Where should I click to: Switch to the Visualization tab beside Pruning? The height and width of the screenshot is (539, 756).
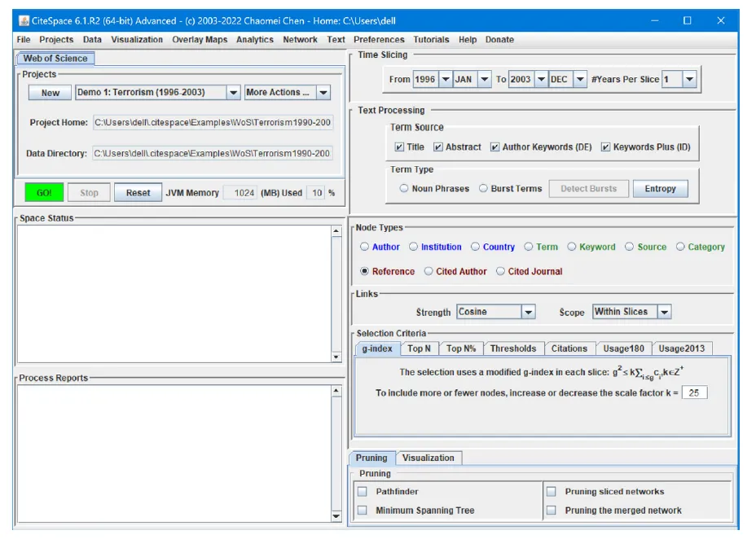(x=429, y=458)
